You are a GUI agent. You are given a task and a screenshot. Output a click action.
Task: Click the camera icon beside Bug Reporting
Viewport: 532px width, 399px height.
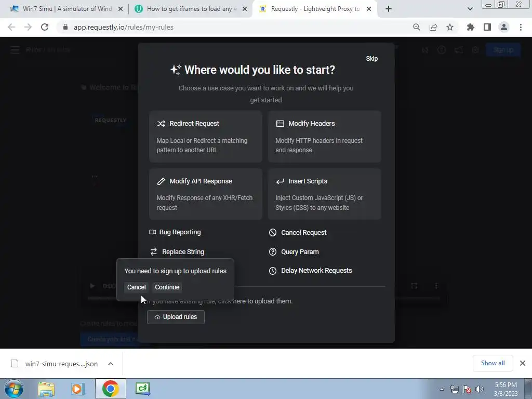(x=152, y=232)
